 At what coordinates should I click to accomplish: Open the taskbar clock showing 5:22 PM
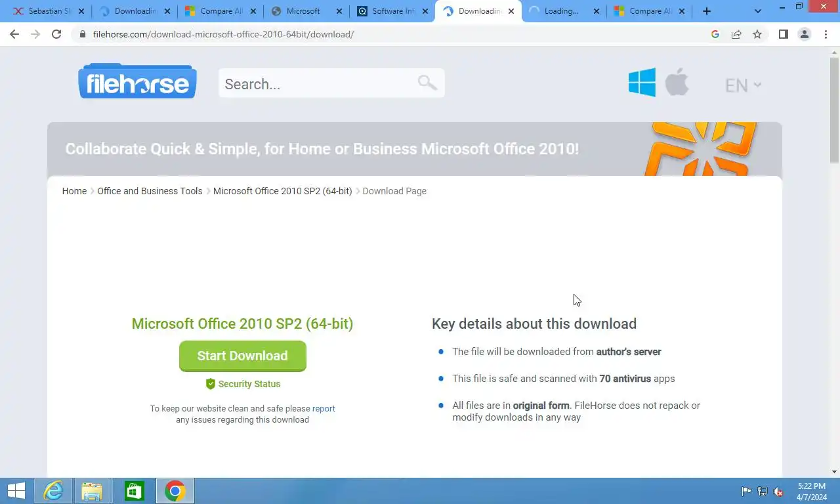point(812,491)
